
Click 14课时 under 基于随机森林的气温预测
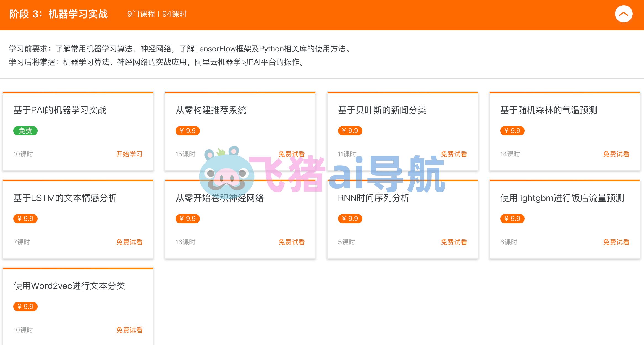510,154
